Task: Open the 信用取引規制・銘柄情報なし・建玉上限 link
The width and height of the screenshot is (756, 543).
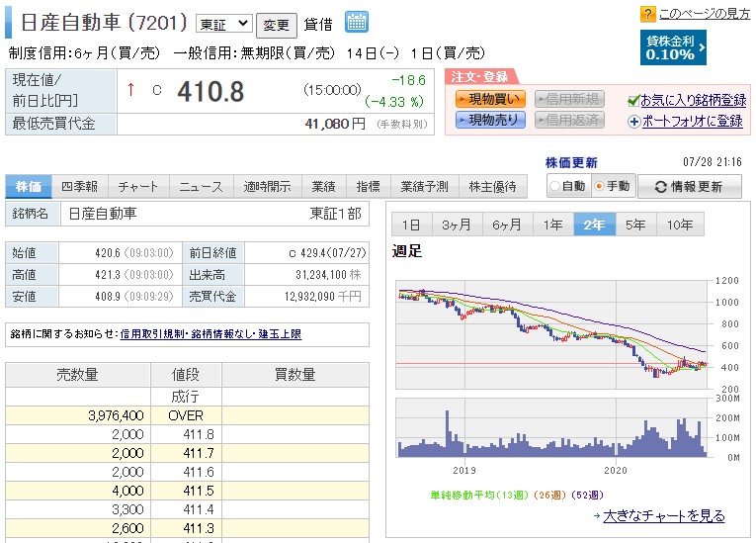Action: [210, 334]
